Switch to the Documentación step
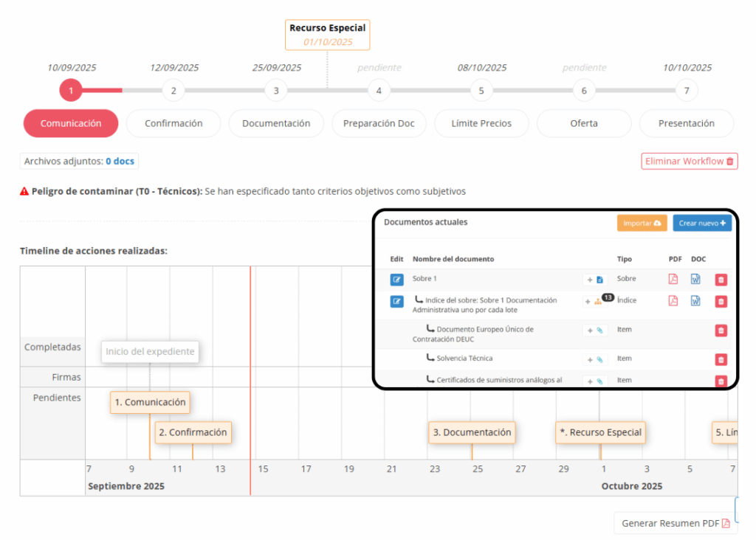756x540 pixels. pos(276,123)
